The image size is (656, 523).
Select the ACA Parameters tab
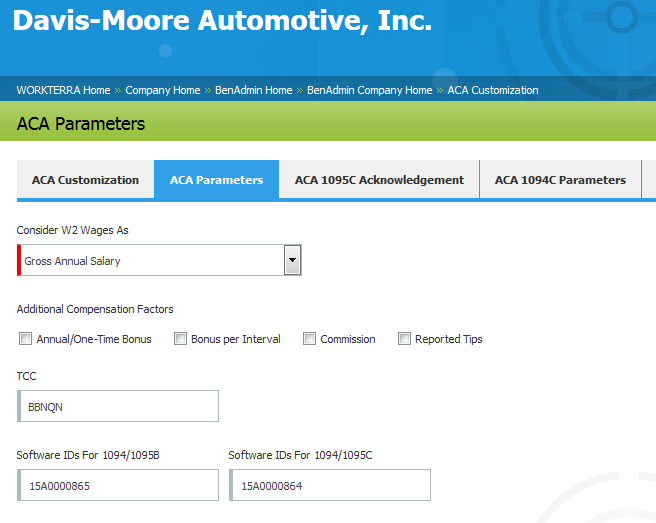[x=216, y=179]
